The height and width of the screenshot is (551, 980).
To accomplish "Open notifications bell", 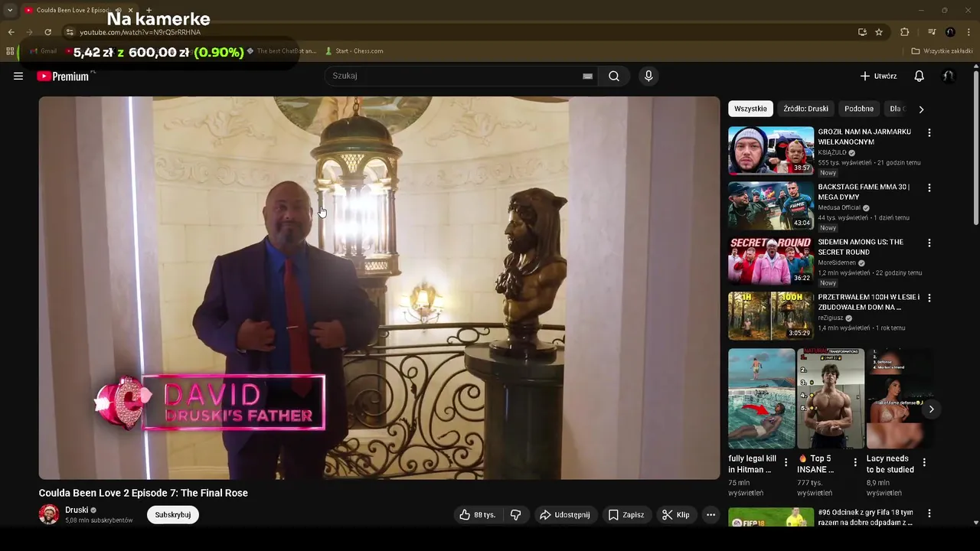I will pos(920,76).
